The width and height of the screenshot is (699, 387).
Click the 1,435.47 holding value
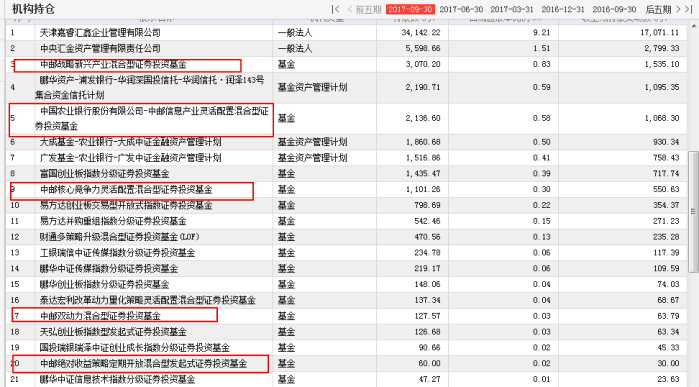(423, 173)
